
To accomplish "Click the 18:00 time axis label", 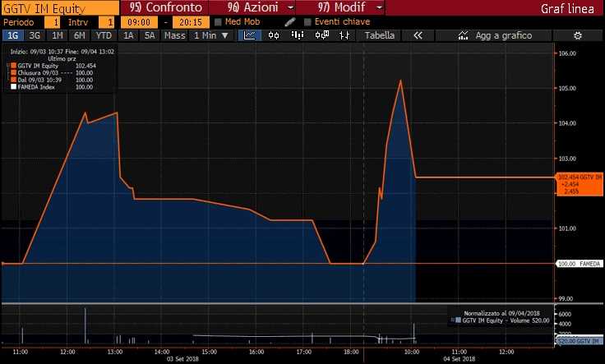I will coord(351,352).
